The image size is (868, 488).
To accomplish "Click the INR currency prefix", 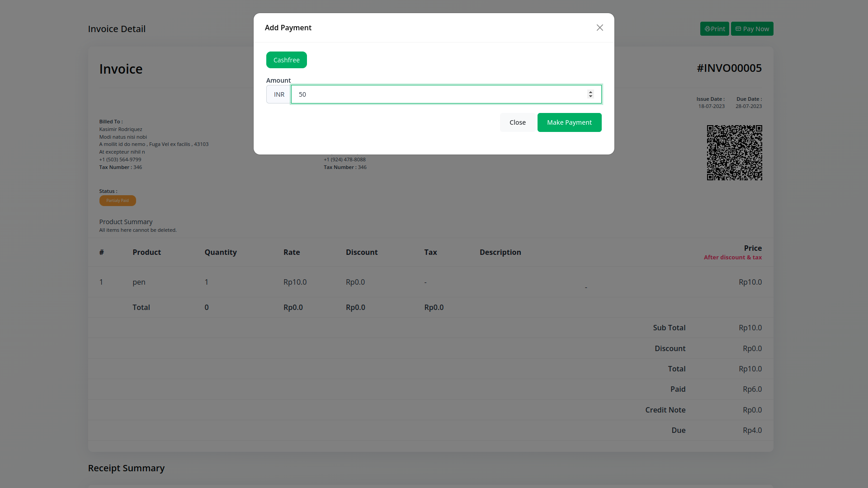I will tap(279, 94).
